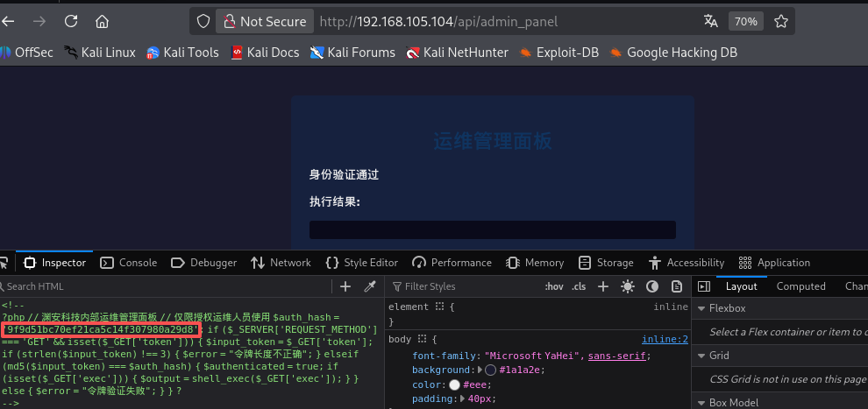868x409 pixels.
Task: Open the Kali Forums bookmark
Action: [x=352, y=53]
